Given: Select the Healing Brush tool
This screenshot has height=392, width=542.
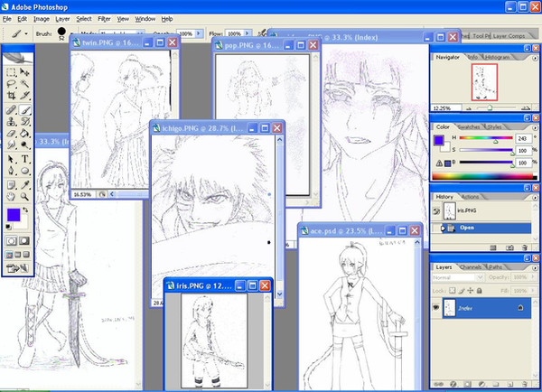Looking at the screenshot, I should pyautogui.click(x=11, y=110).
